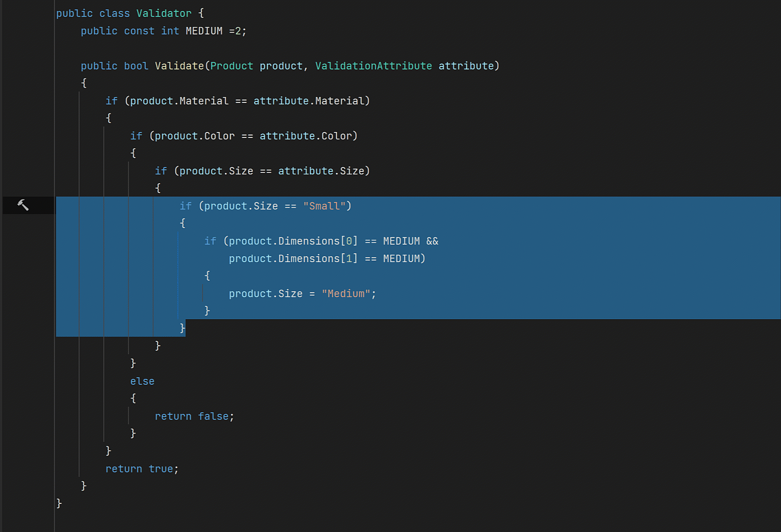Click the else keyword

tap(142, 381)
